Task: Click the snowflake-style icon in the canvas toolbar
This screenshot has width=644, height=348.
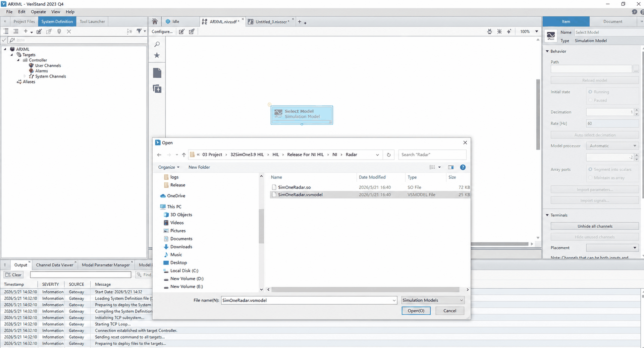Action: coord(499,32)
